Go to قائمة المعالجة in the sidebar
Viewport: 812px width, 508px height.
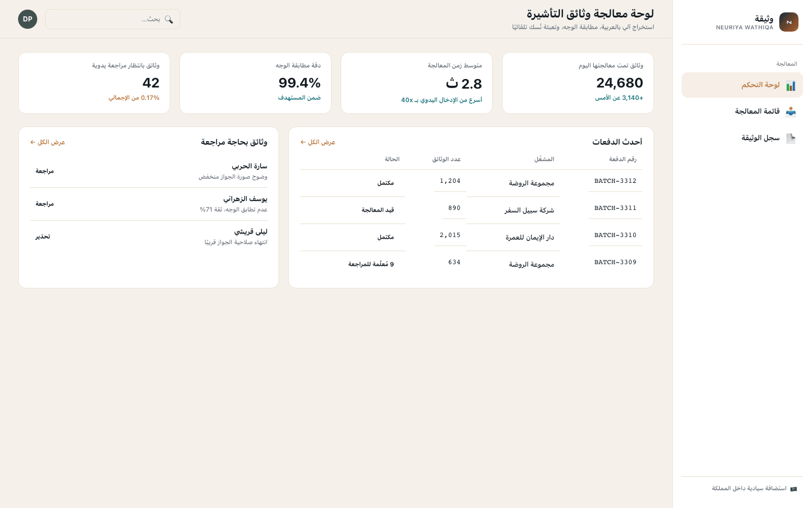pos(742,111)
